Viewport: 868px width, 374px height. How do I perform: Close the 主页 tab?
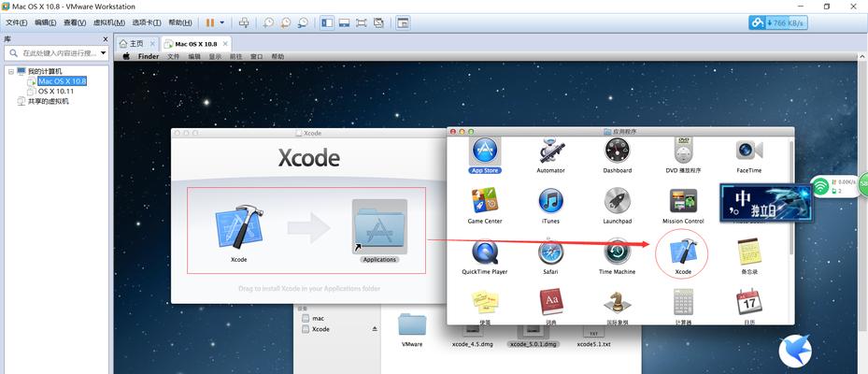coord(152,44)
